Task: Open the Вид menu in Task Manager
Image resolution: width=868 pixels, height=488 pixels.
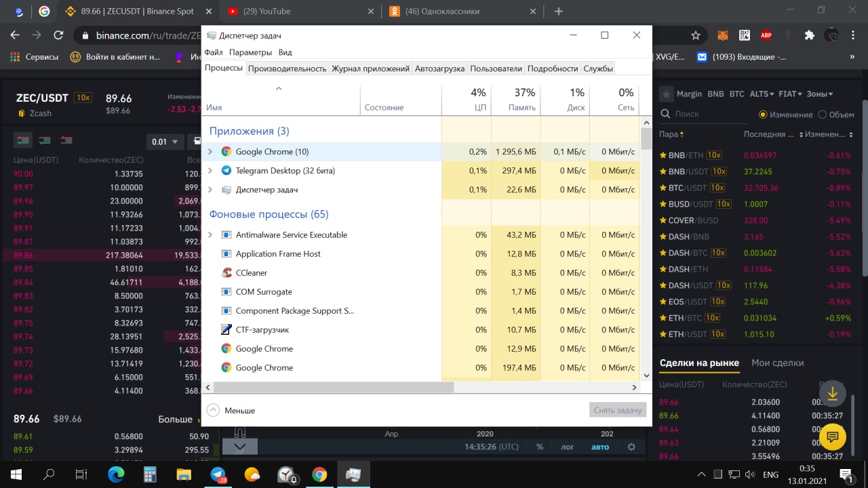Action: point(285,52)
